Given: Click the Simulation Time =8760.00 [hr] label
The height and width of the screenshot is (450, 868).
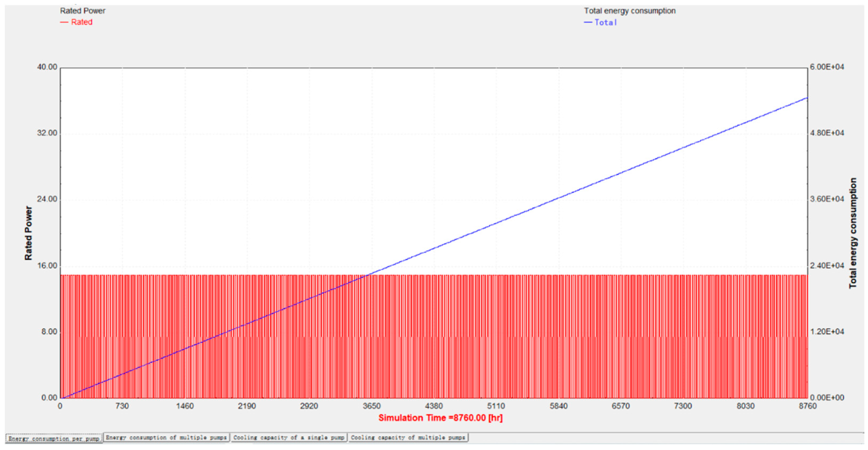Looking at the screenshot, I should tap(440, 418).
